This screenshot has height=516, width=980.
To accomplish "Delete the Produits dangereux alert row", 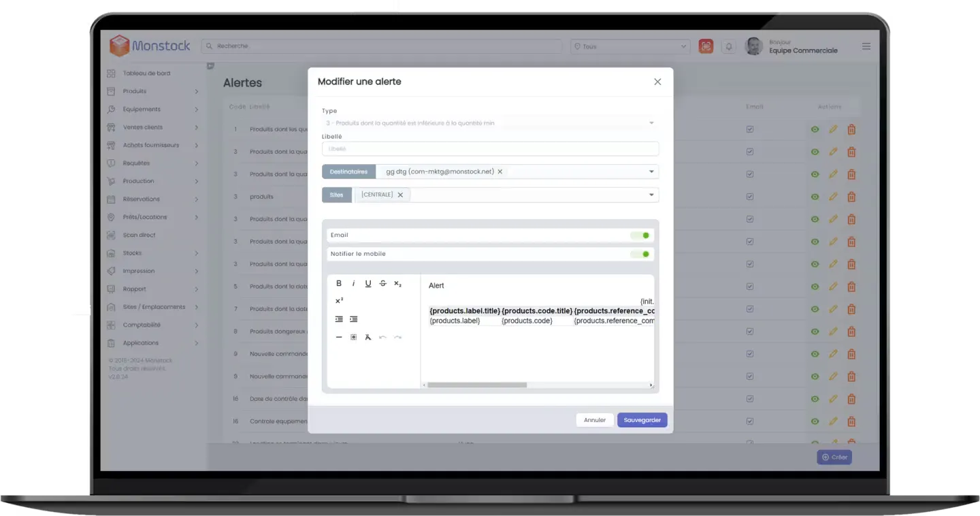I will [x=851, y=332].
